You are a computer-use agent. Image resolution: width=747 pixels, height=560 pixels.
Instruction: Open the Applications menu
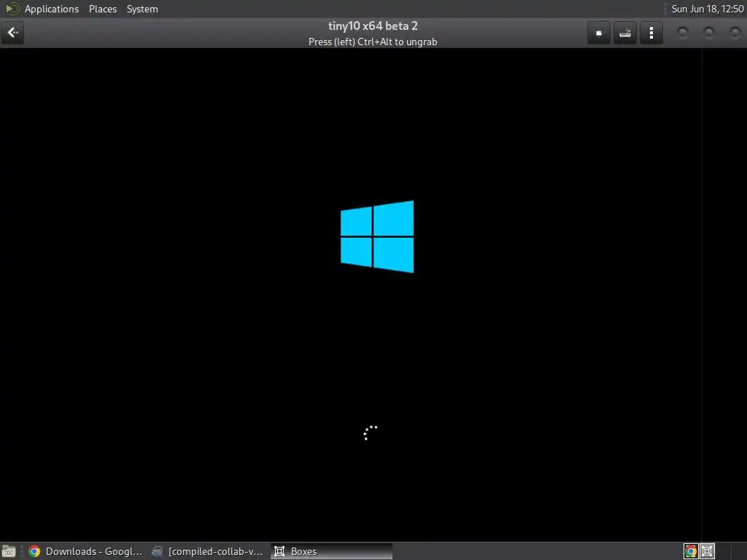coord(52,9)
